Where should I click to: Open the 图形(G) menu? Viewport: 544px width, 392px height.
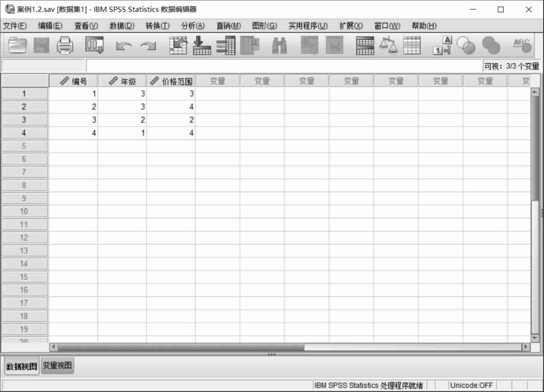coord(265,26)
